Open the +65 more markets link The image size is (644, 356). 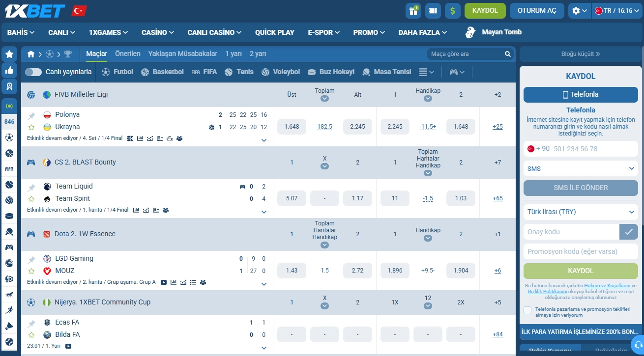[x=498, y=198]
